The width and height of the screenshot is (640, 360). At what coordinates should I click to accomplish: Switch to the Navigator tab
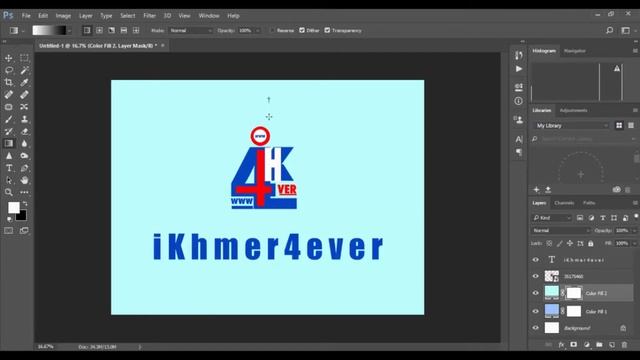coord(575,51)
